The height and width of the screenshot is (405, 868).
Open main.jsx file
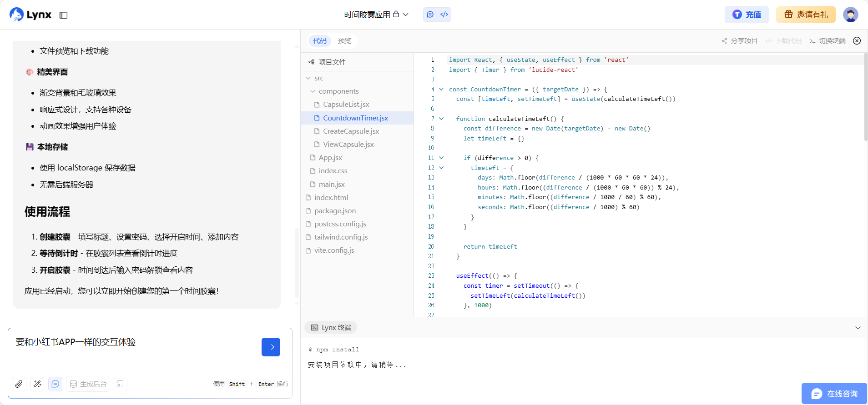coord(357,184)
